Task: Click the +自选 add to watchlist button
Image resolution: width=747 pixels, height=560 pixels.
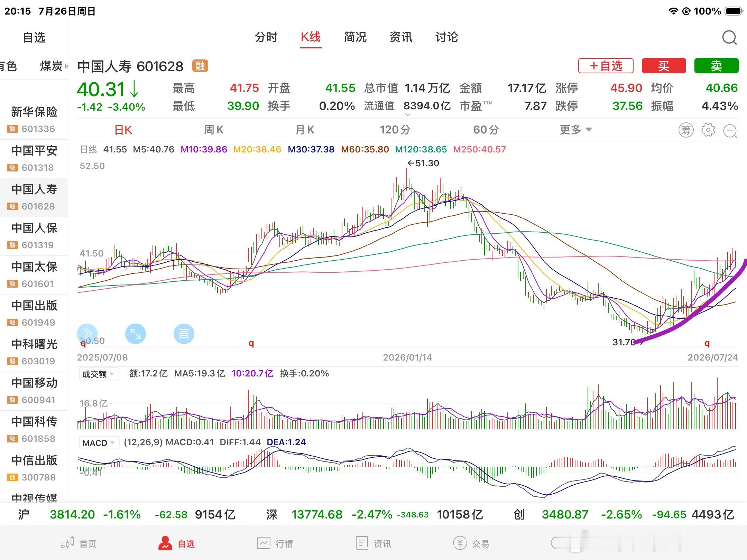Action: point(606,66)
